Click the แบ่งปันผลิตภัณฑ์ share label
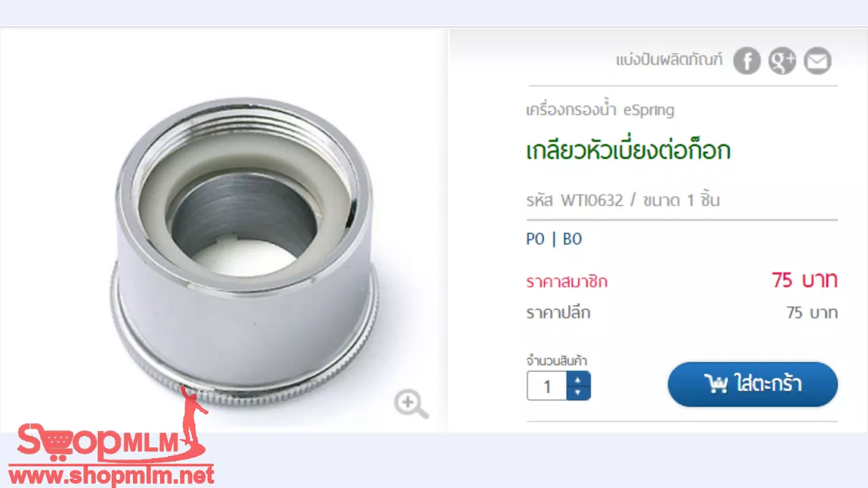 click(x=669, y=60)
